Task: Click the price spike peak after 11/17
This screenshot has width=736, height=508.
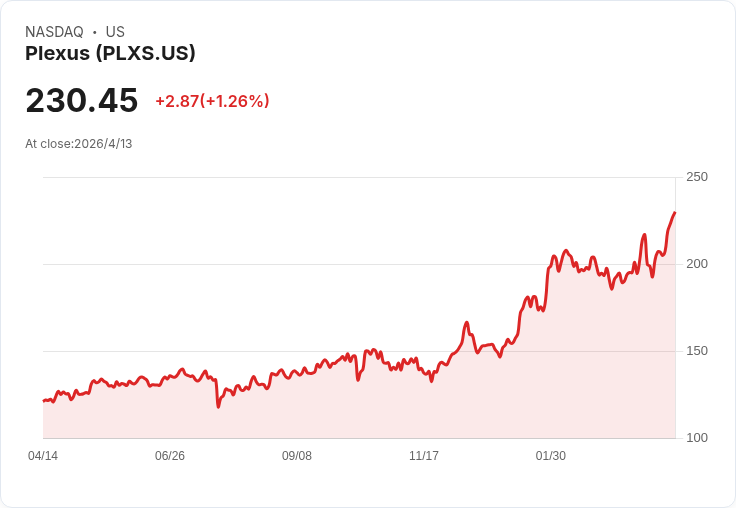Action: [467, 323]
